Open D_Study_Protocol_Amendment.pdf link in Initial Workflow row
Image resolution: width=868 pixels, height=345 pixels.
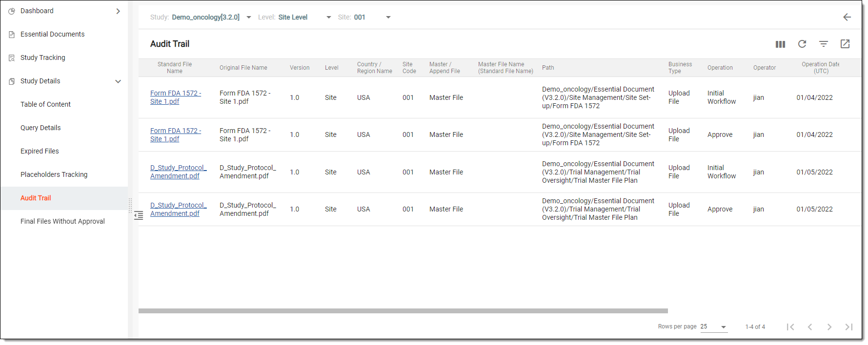[179, 172]
